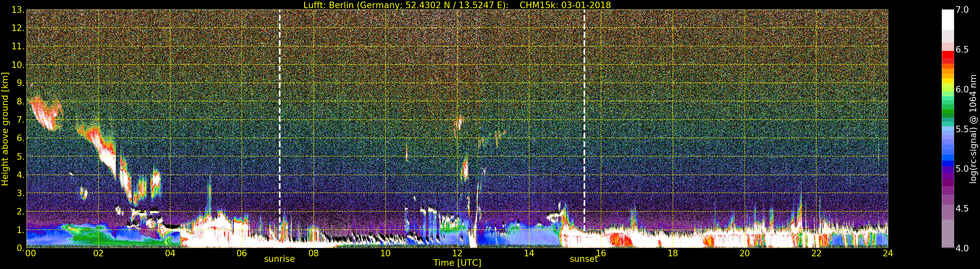Image resolution: width=980 pixels, height=269 pixels.
Task: Click the small cloud echo near 7 km at 12 UTC
Action: click(459, 123)
